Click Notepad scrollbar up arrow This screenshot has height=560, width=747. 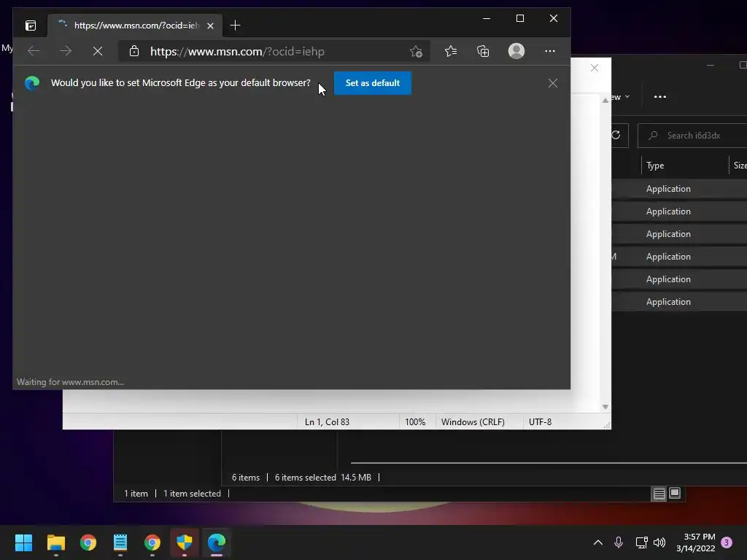(605, 101)
